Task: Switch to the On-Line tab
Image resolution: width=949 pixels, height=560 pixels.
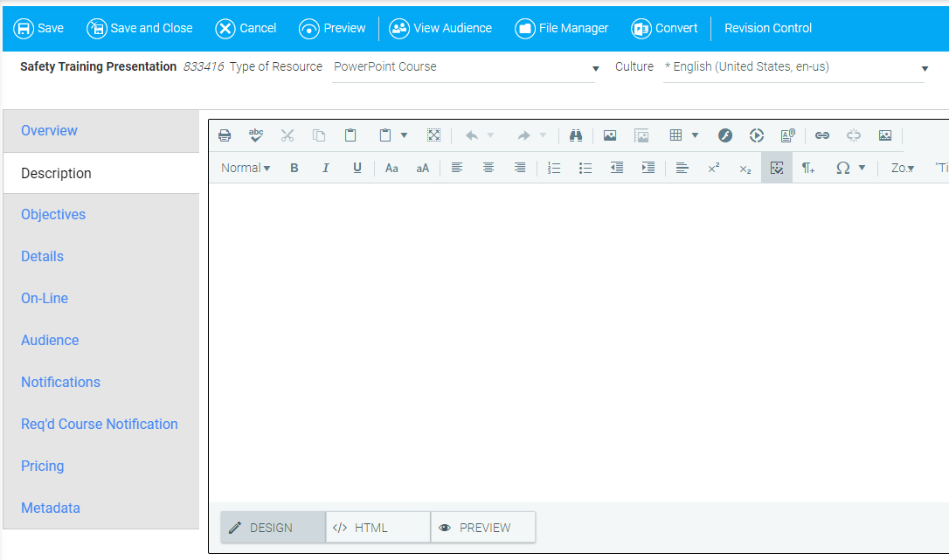Action: click(x=45, y=298)
